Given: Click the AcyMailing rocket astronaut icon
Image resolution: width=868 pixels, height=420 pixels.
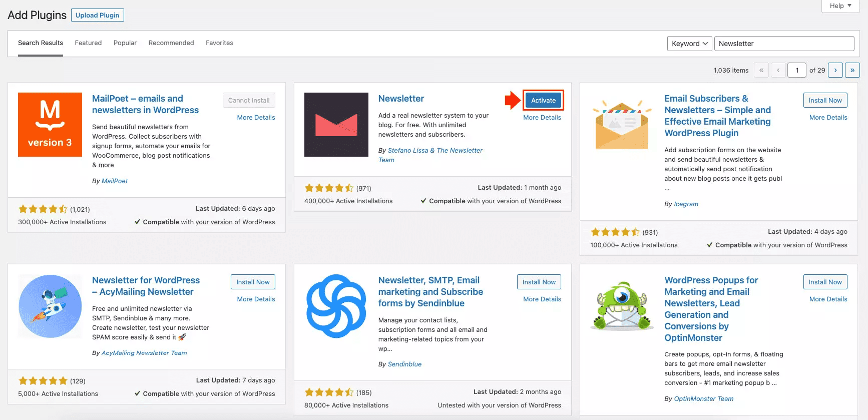Looking at the screenshot, I should (50, 306).
